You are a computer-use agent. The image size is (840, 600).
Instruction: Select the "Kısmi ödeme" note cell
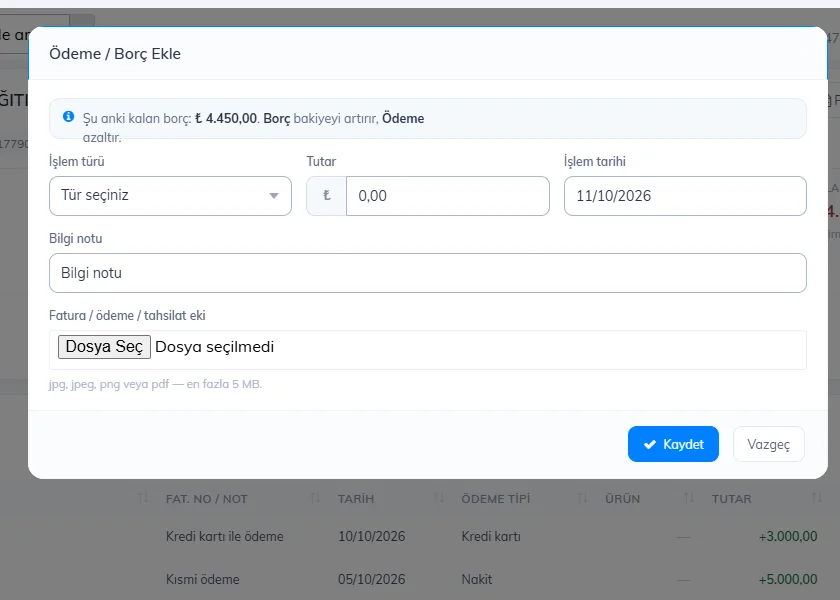tap(202, 579)
